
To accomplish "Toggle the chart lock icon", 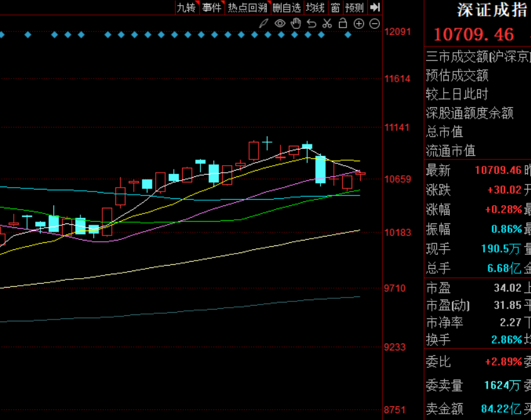I will pos(343,24).
